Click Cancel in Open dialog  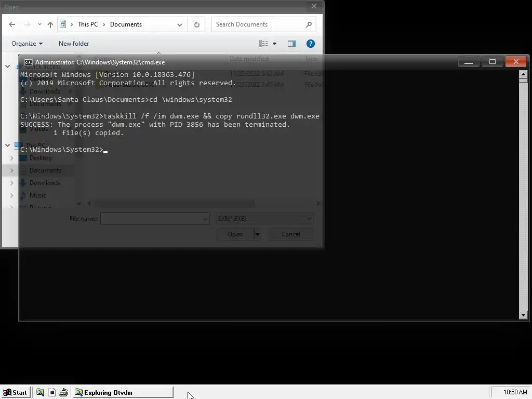(291, 234)
